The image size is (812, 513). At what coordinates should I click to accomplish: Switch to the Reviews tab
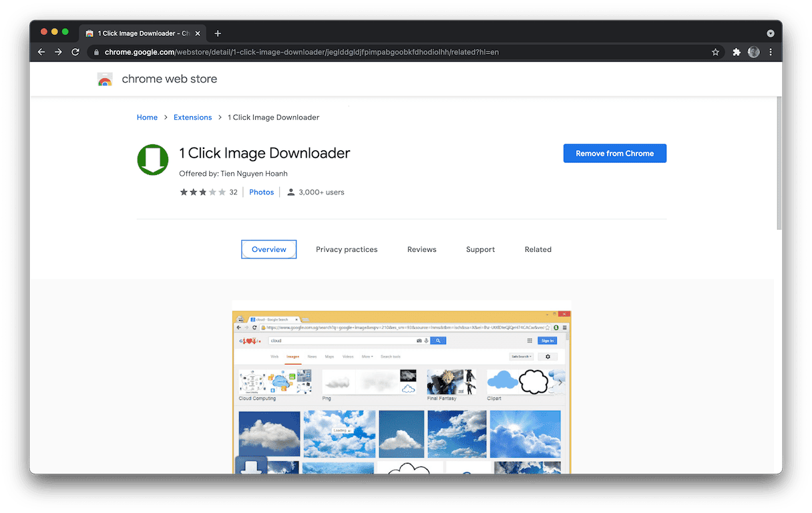(422, 250)
